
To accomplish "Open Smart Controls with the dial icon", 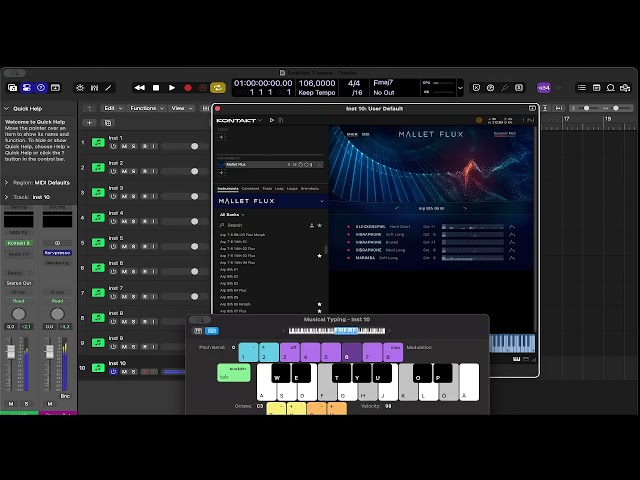I will pyautogui.click(x=80, y=88).
